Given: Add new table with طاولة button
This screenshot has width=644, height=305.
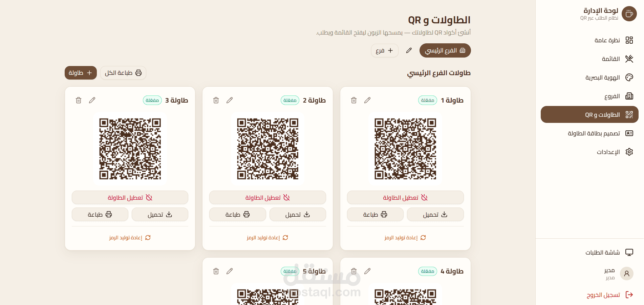Looking at the screenshot, I should pyautogui.click(x=81, y=73).
